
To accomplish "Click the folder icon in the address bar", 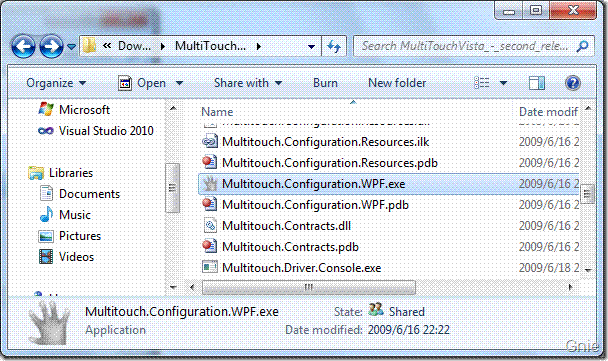I will click(x=89, y=46).
